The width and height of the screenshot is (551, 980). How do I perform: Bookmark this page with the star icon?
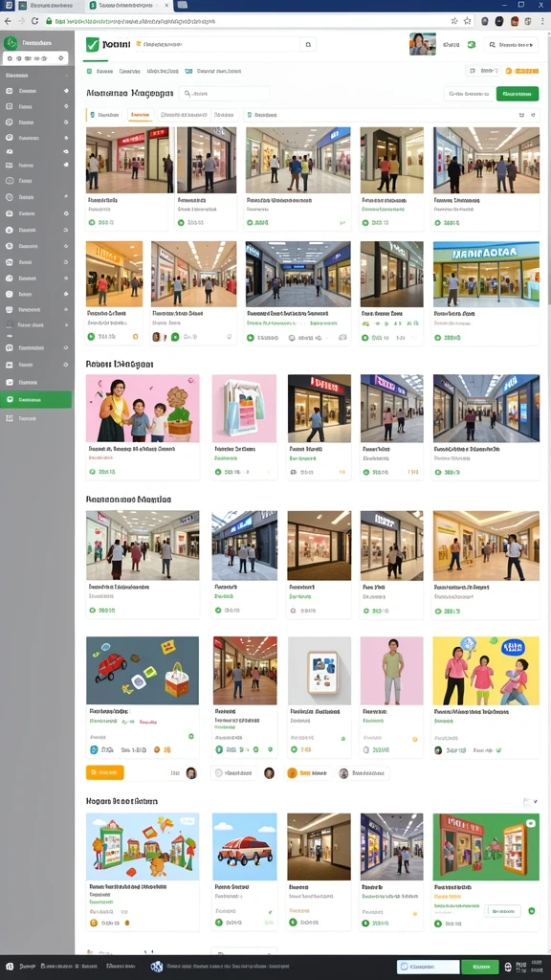tap(467, 21)
